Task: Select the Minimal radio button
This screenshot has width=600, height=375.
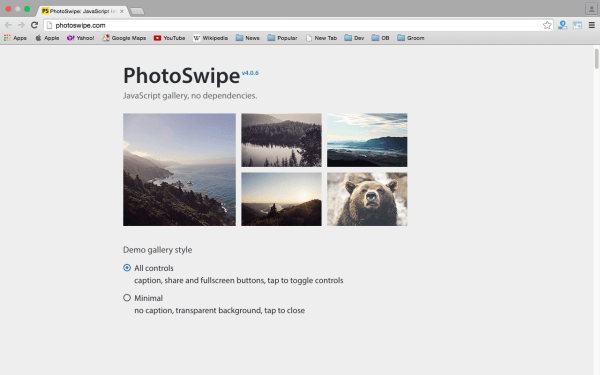Action: pos(127,298)
